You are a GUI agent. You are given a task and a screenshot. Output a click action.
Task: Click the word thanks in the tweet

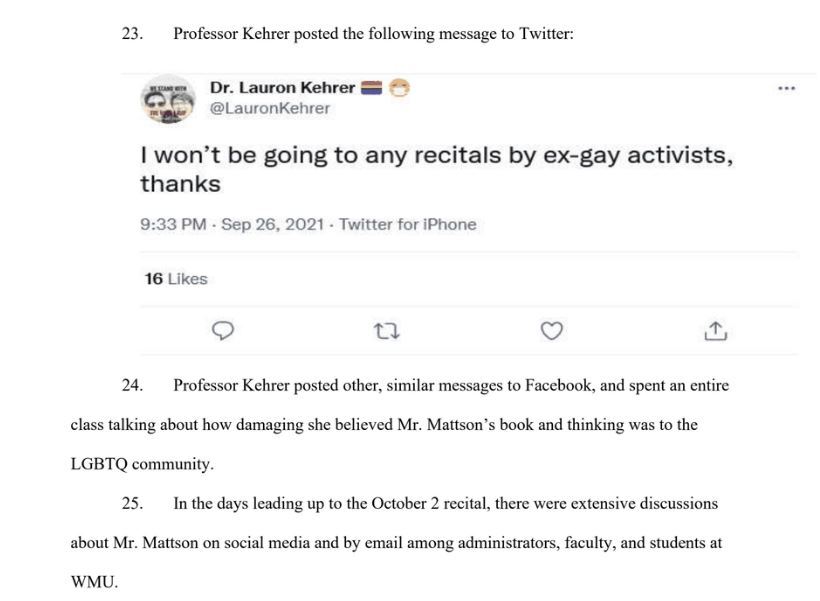point(180,184)
